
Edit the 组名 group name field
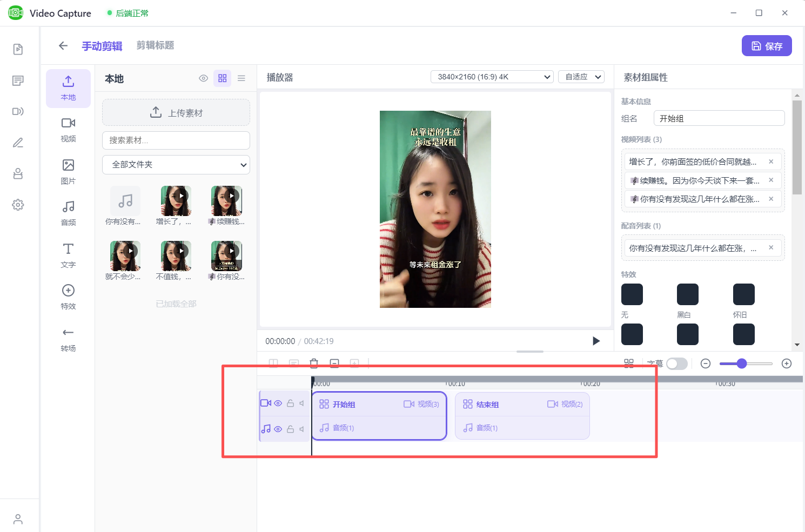pyautogui.click(x=719, y=118)
